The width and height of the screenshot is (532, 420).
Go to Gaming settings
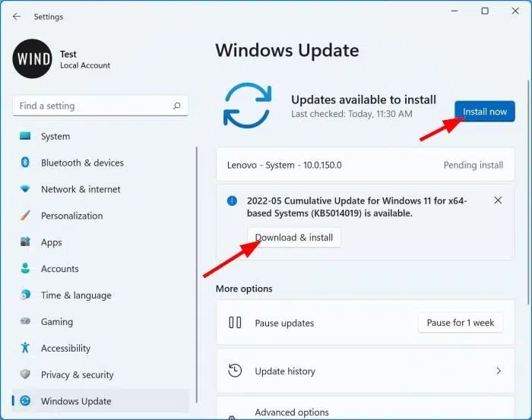[100, 321]
